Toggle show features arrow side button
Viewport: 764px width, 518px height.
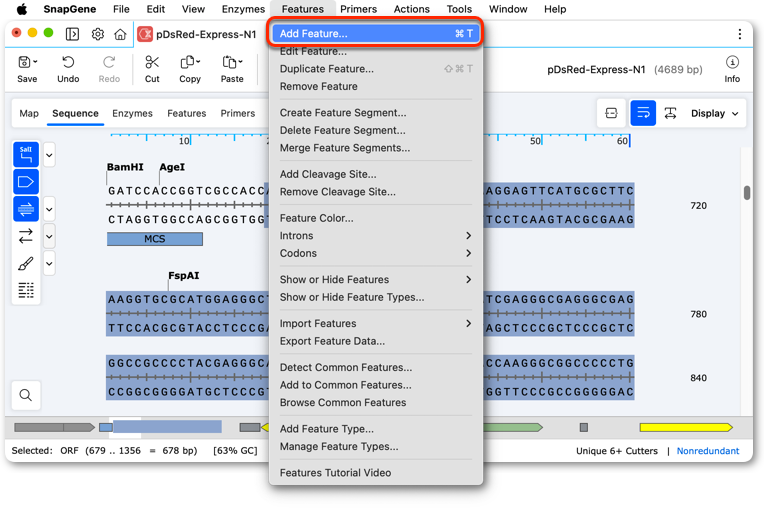[x=26, y=182]
